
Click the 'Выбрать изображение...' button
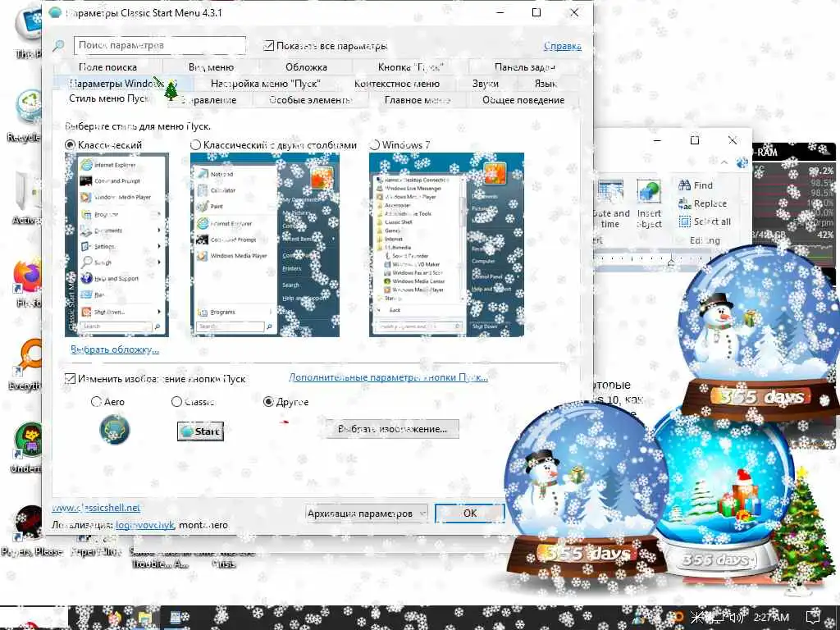point(392,429)
